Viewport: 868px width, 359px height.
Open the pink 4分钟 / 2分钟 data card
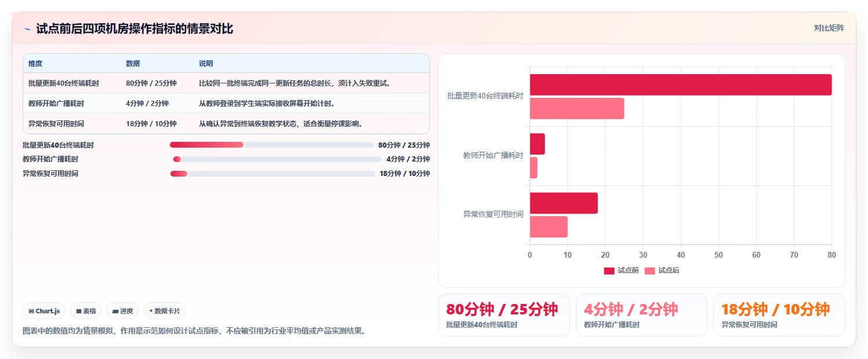pyautogui.click(x=641, y=315)
